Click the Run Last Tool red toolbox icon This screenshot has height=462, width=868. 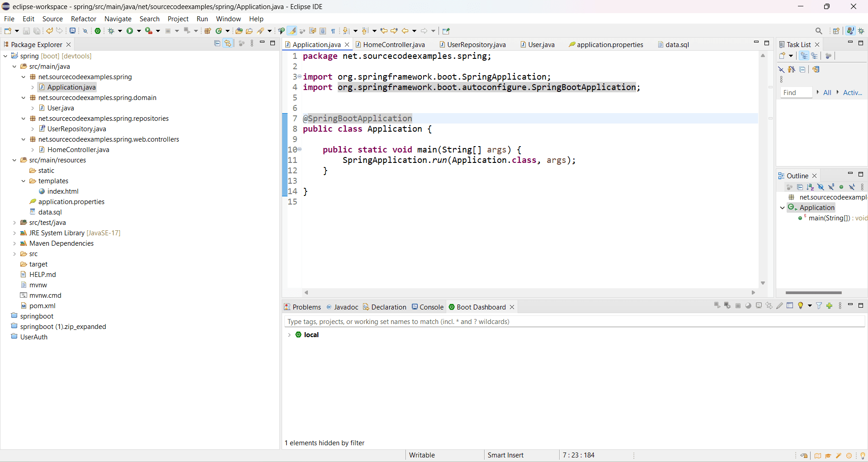(148, 31)
